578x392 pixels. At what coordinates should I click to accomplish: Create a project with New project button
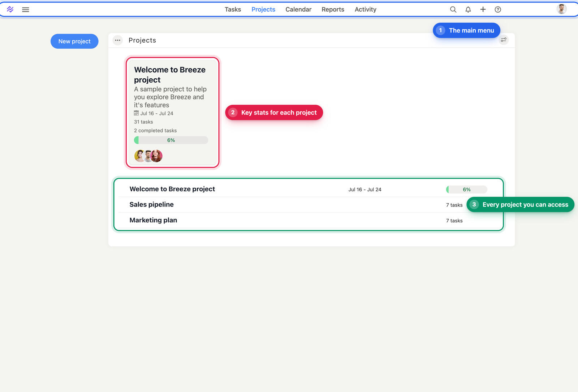coord(74,41)
